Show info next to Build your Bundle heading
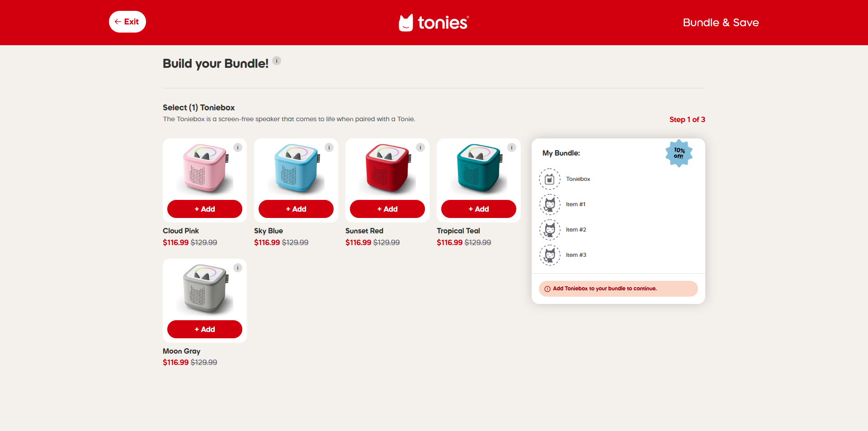 tap(277, 61)
